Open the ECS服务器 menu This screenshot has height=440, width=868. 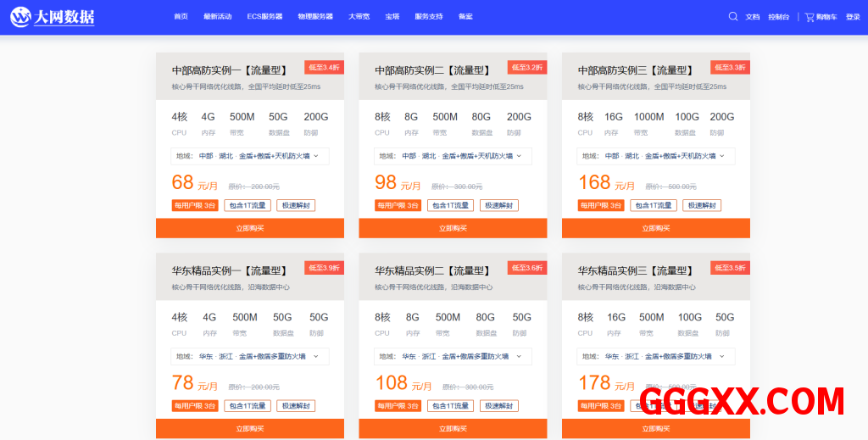tap(264, 17)
